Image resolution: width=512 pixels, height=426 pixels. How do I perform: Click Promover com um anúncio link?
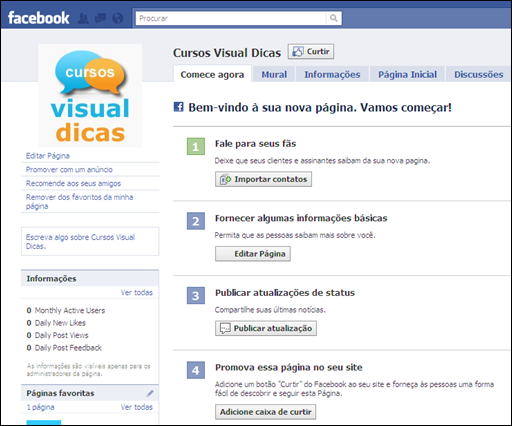pos(69,169)
